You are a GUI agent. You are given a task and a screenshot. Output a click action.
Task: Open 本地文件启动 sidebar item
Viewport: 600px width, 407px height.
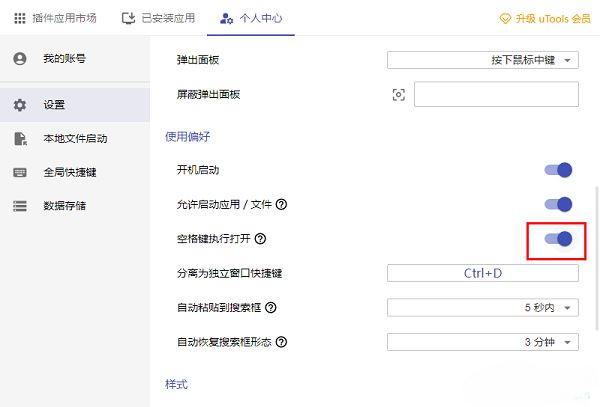pyautogui.click(x=75, y=138)
